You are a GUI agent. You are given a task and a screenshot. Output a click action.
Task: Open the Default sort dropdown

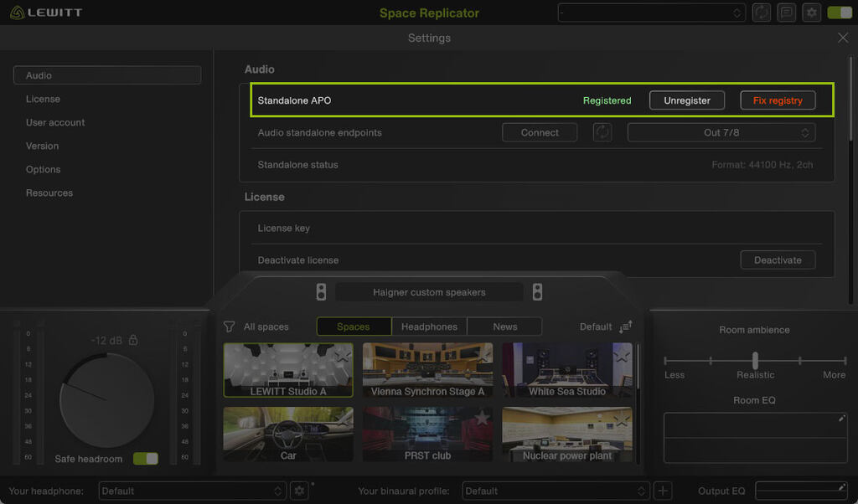tap(596, 327)
